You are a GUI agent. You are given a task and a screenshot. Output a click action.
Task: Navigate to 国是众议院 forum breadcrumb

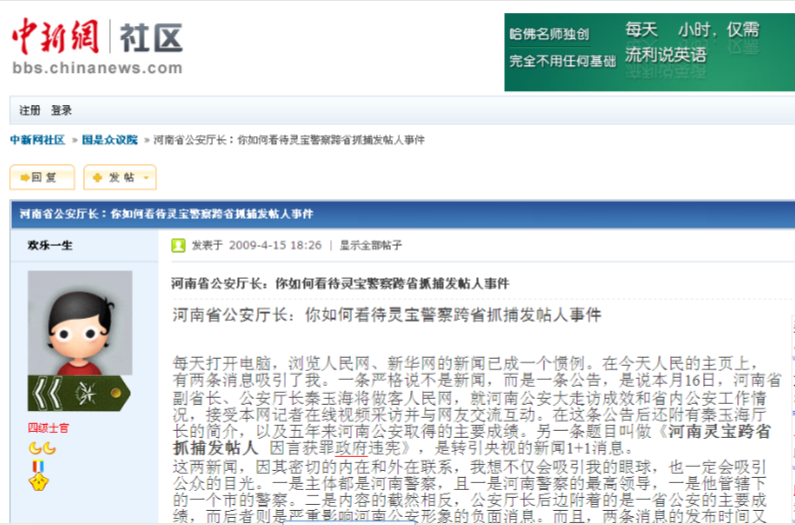click(110, 140)
